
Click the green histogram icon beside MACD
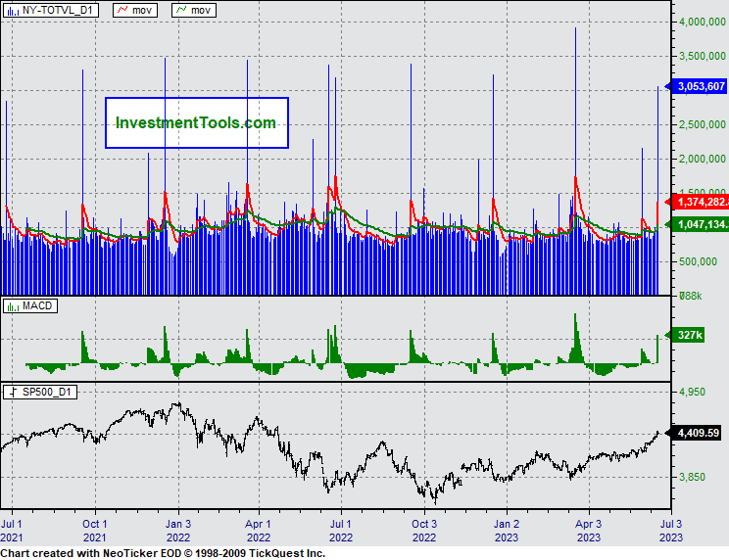click(13, 306)
